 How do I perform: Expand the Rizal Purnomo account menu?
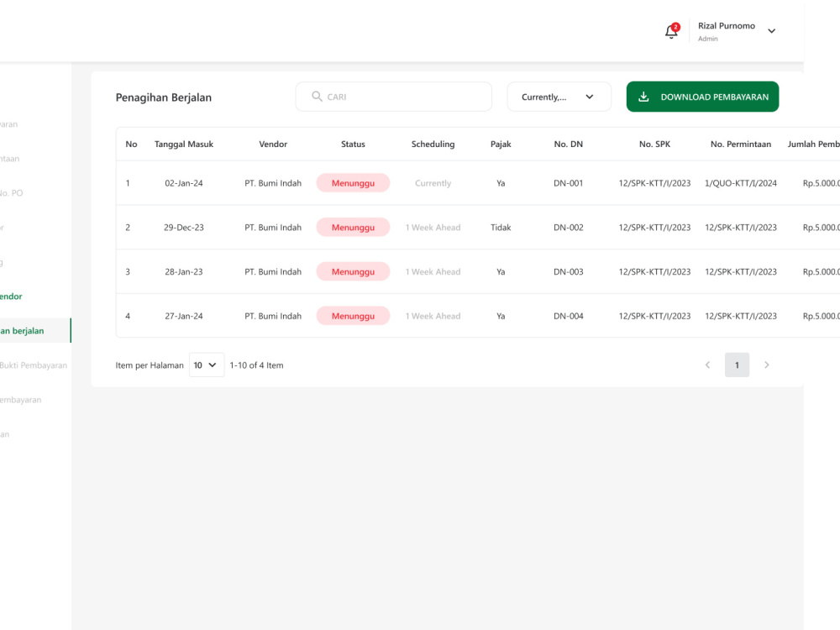771,31
